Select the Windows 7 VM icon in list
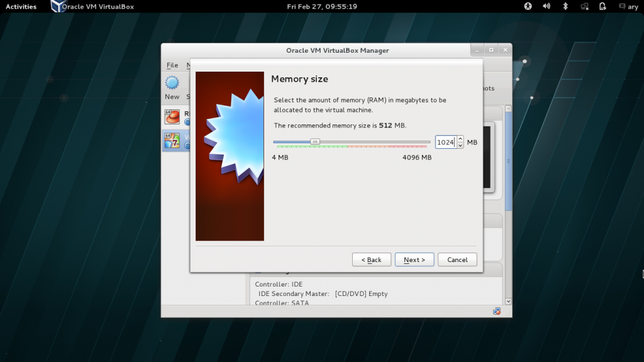This screenshot has height=362, width=644. click(172, 140)
